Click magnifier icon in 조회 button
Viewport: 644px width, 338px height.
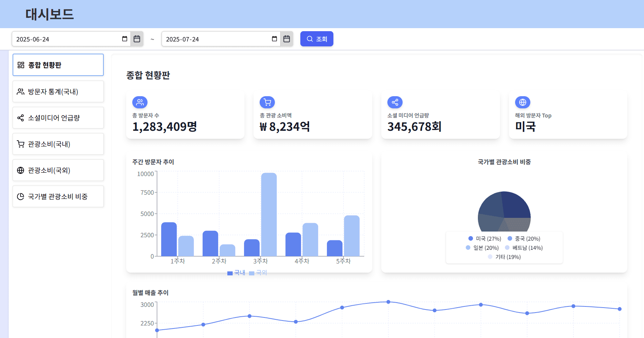(310, 39)
